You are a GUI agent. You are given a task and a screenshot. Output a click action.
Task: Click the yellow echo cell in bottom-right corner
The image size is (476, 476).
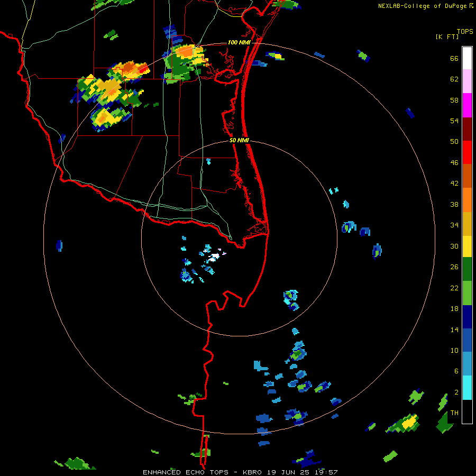409,422
